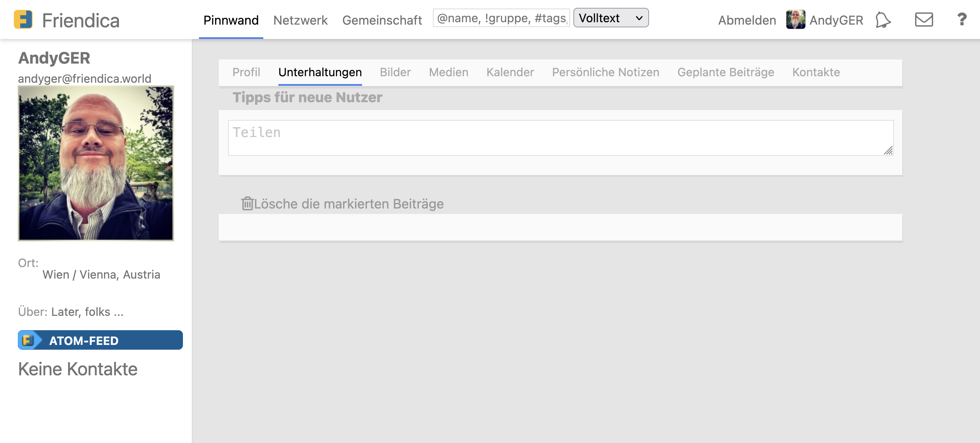
Task: Click the textarea resize handle
Action: point(888,151)
